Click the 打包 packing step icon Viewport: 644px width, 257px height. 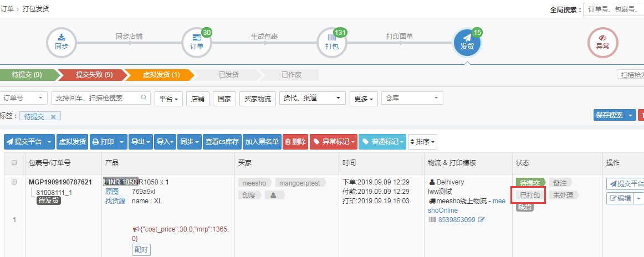(x=331, y=43)
